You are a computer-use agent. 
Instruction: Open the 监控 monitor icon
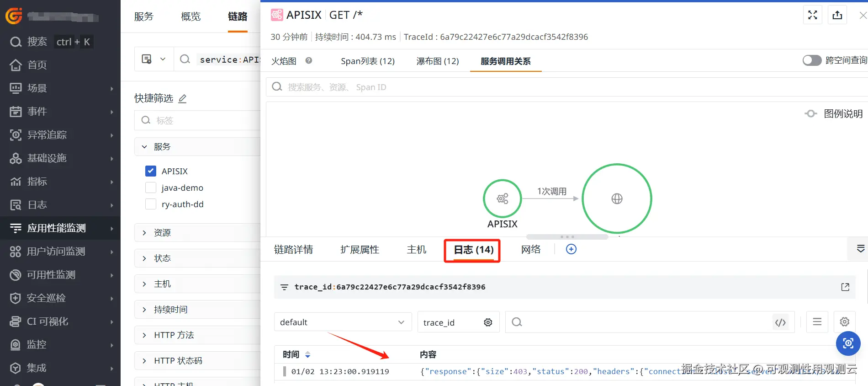pyautogui.click(x=16, y=344)
